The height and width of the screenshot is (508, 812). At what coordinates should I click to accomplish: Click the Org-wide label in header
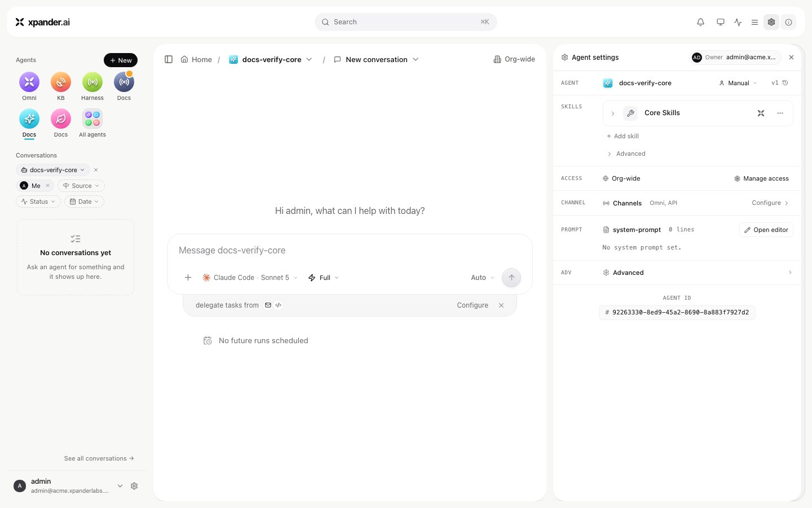click(x=514, y=59)
